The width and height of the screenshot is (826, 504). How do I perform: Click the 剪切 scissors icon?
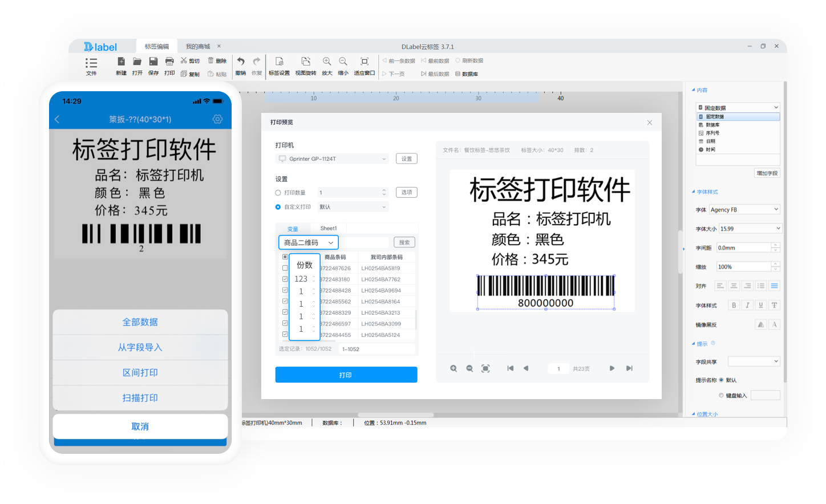tap(184, 60)
